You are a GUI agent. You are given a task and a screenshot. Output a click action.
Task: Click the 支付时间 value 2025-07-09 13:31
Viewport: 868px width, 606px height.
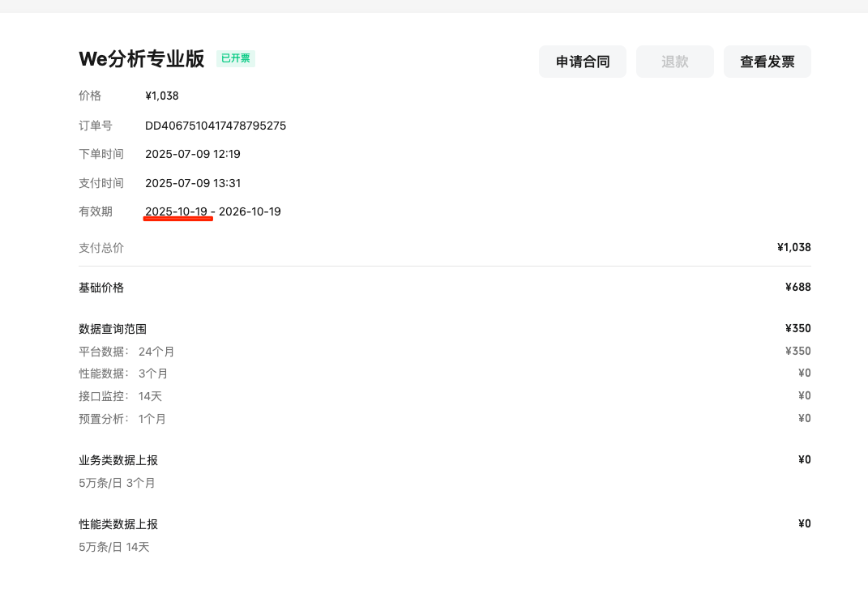coord(193,183)
